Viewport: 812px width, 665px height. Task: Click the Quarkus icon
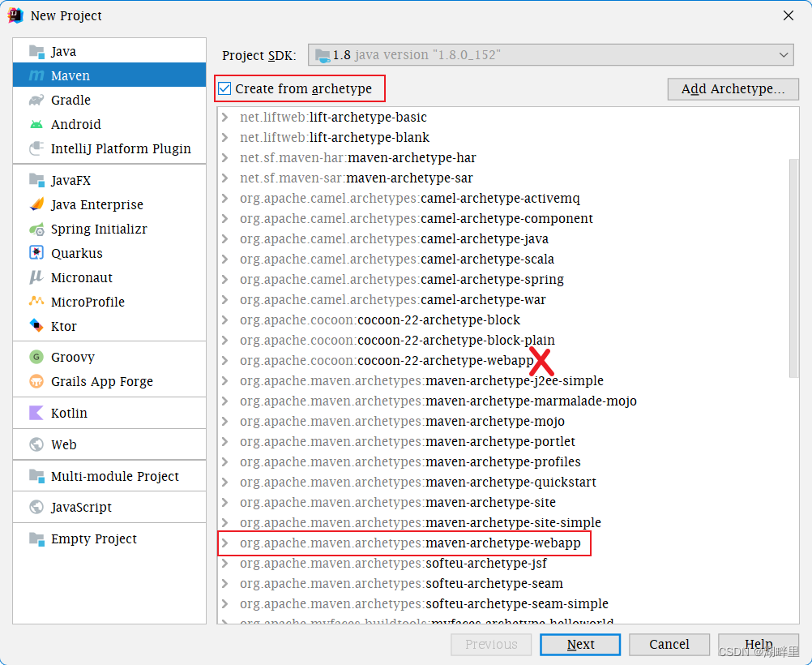pos(36,253)
